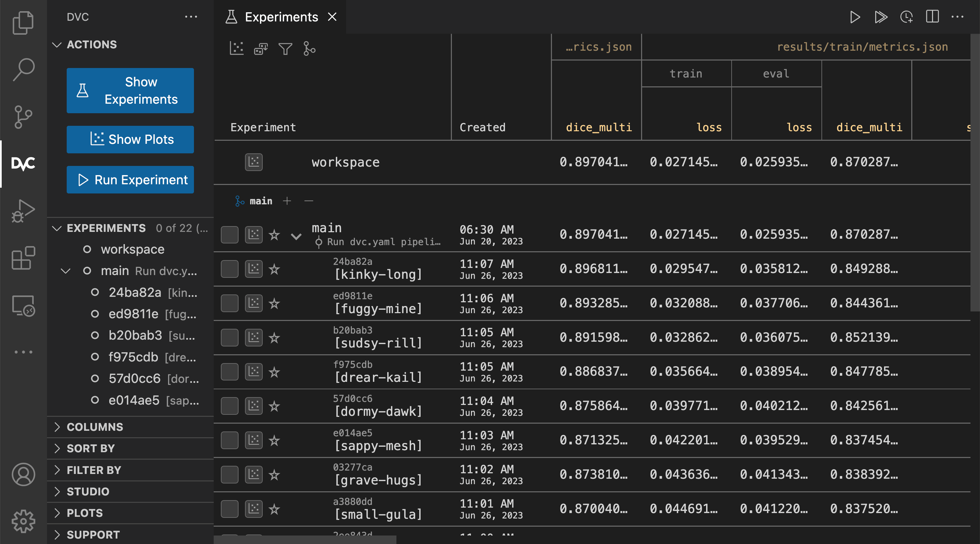Star the kinky-long experiment
Image resolution: width=980 pixels, height=544 pixels.
pos(274,270)
